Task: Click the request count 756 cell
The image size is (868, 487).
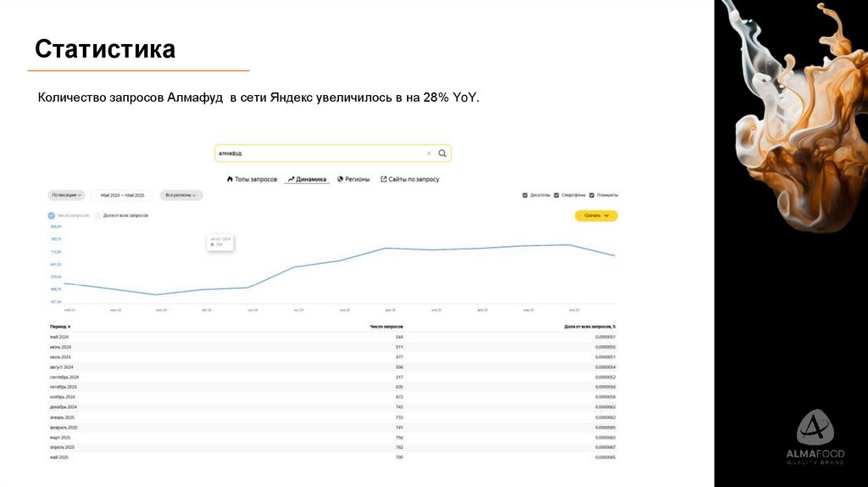Action: click(399, 438)
